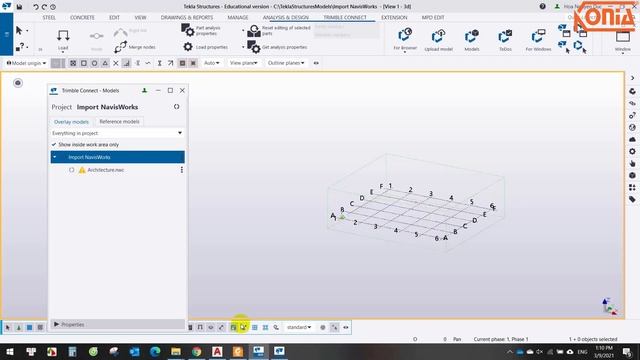
Task: Open the DRAWINGS & REPORTS ribbon tab
Action: pos(187,18)
